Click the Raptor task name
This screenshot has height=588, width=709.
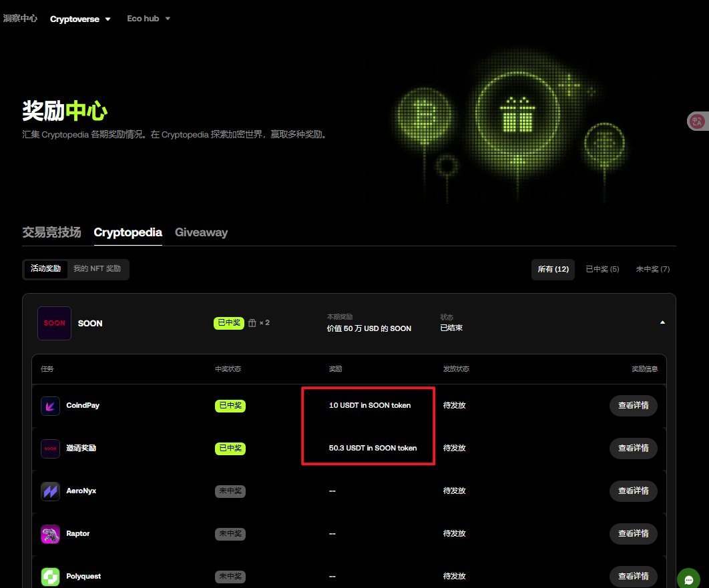click(77, 533)
